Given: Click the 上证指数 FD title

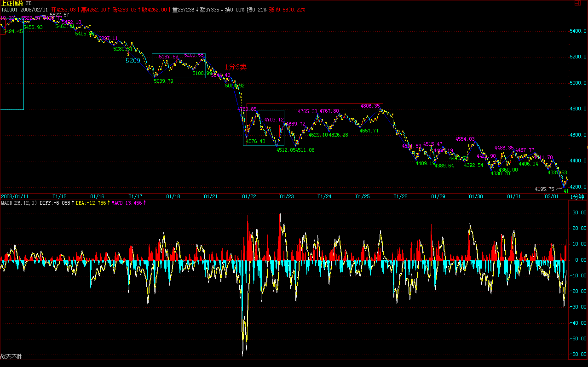Looking at the screenshot, I should [16, 3].
